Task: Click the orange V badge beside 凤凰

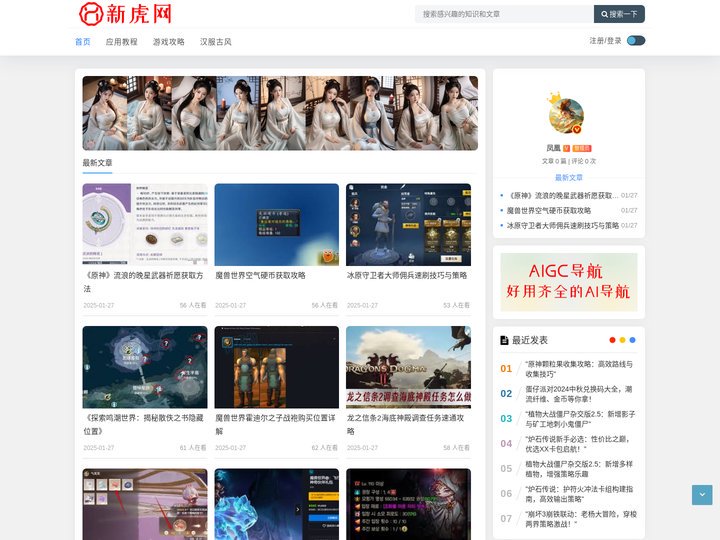Action: 566,148
